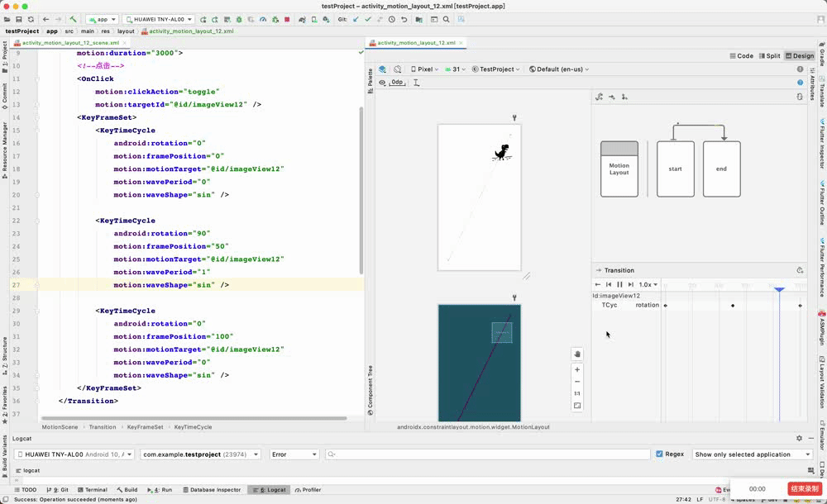Open the Build tool window tab
The height and width of the screenshot is (504, 827).
pos(127,490)
